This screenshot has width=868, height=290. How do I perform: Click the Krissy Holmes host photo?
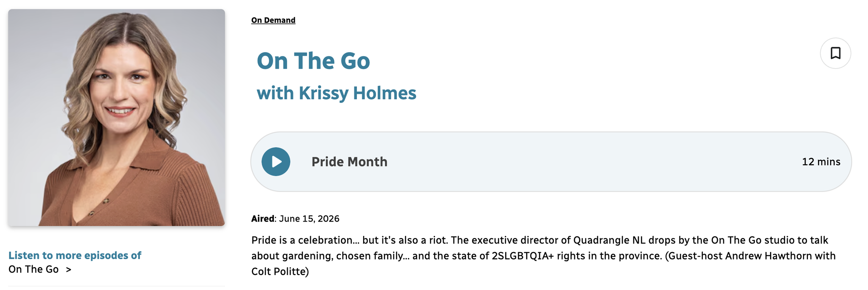pos(117,117)
